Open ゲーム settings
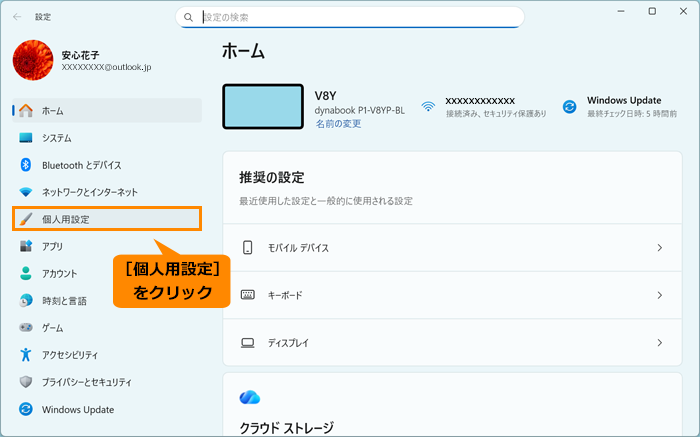 pyautogui.click(x=107, y=328)
